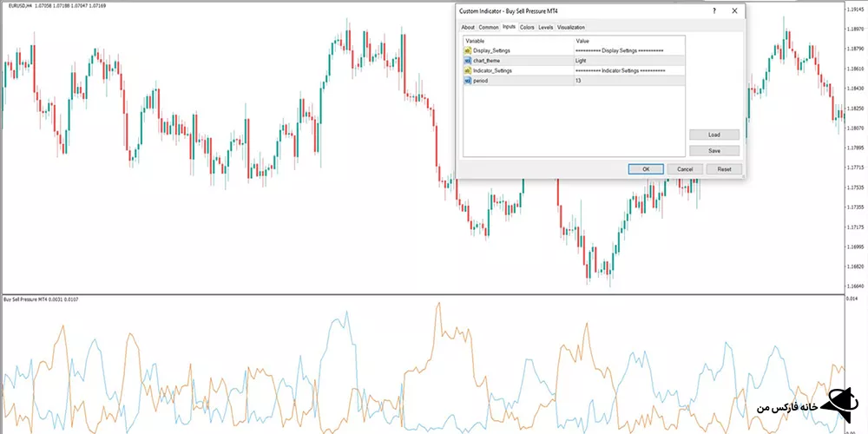Click the OK button
Screen dimensions: 868x434
(646, 169)
